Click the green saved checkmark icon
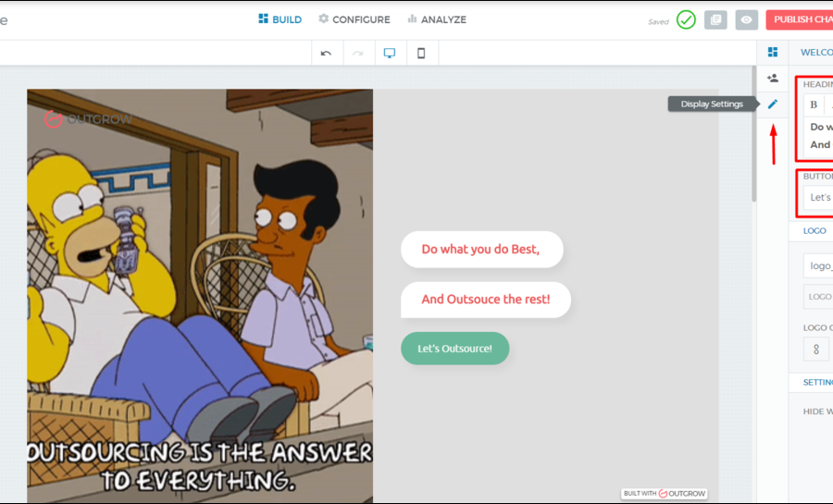 click(686, 19)
